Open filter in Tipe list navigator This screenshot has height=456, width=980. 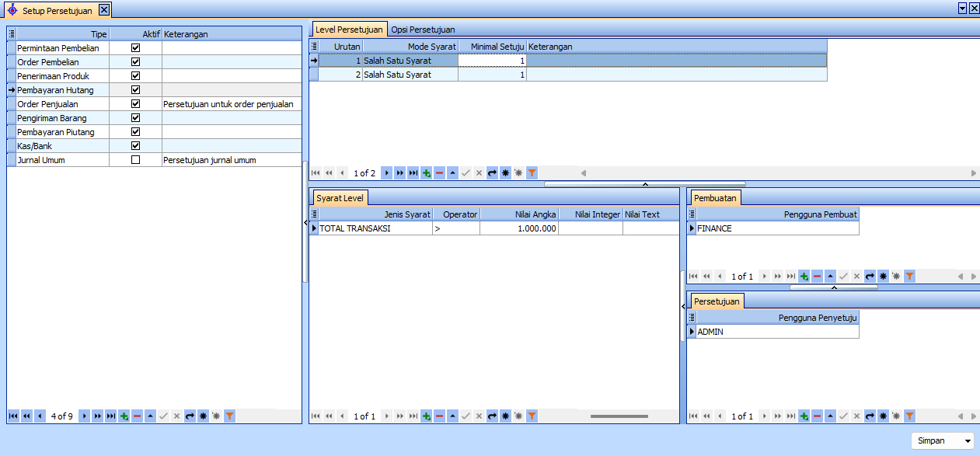click(x=229, y=416)
